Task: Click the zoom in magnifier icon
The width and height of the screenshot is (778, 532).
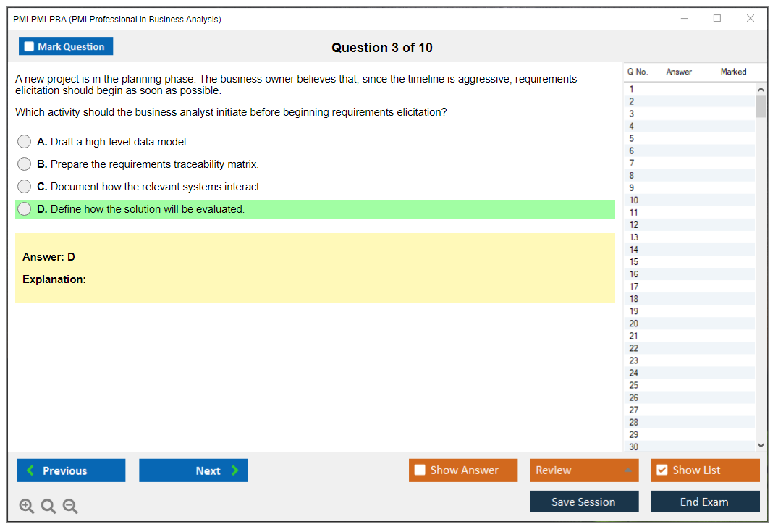Action: point(27,507)
